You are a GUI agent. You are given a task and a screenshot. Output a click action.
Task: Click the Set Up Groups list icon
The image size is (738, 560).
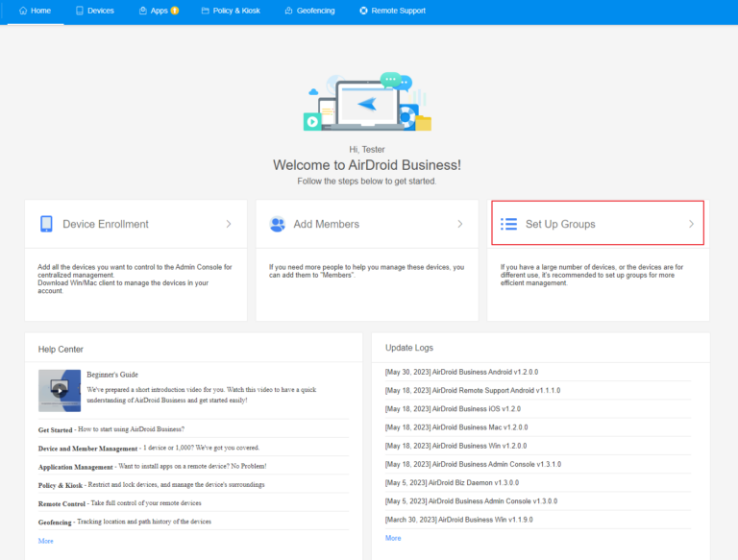click(508, 224)
